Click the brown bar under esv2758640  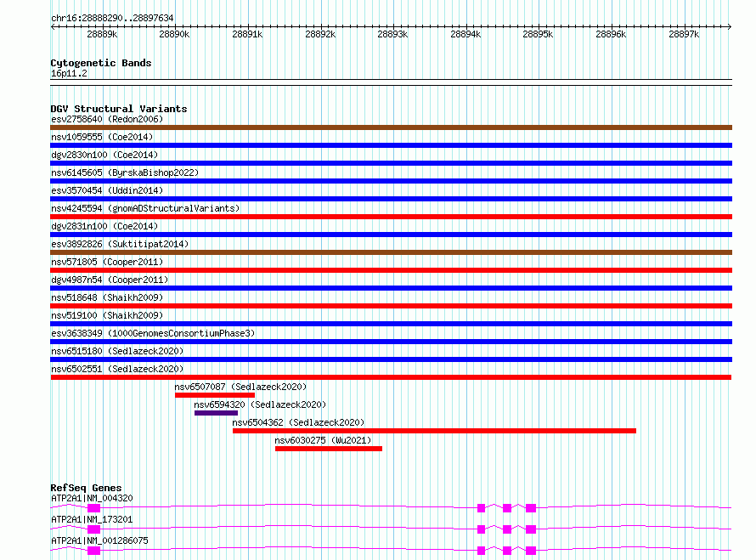pos(391,127)
